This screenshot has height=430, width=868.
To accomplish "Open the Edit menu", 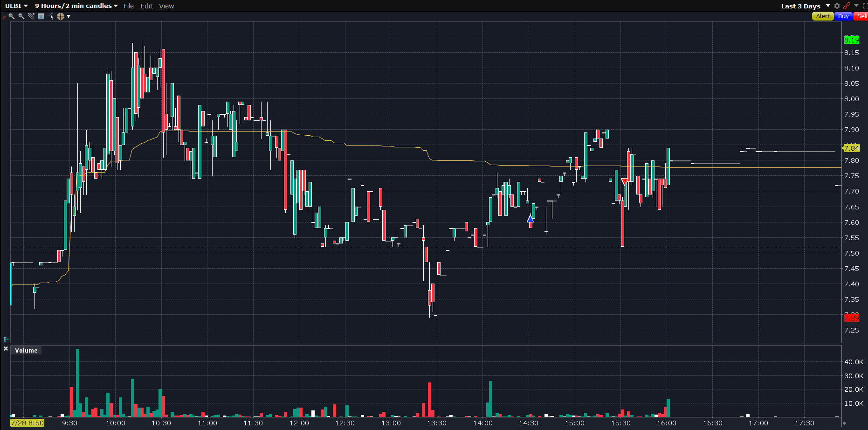I will pyautogui.click(x=146, y=6).
